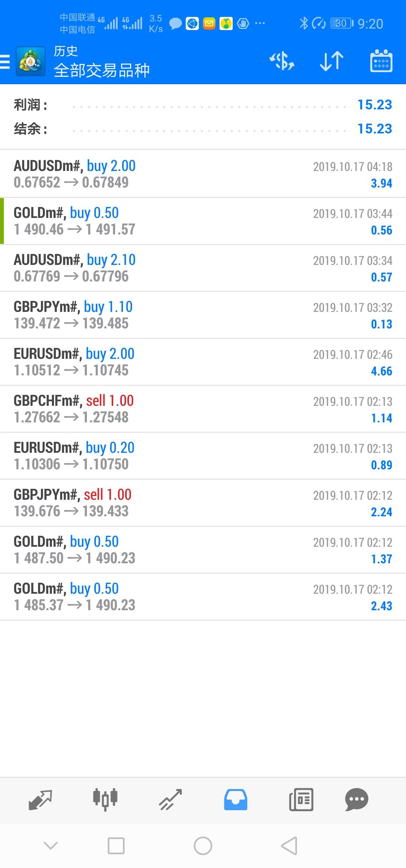
Task: Open the EURUSDm# buy 0.20 trade
Action: click(x=203, y=456)
